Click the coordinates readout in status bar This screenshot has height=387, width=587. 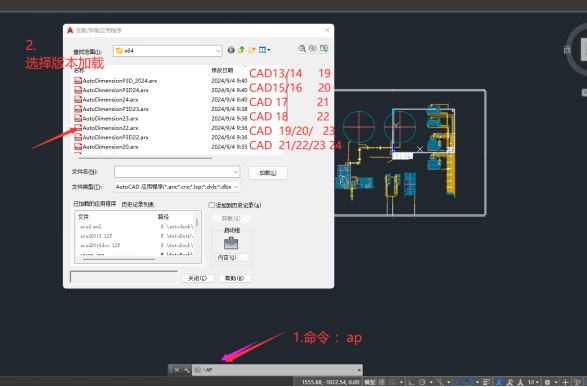pyautogui.click(x=331, y=382)
